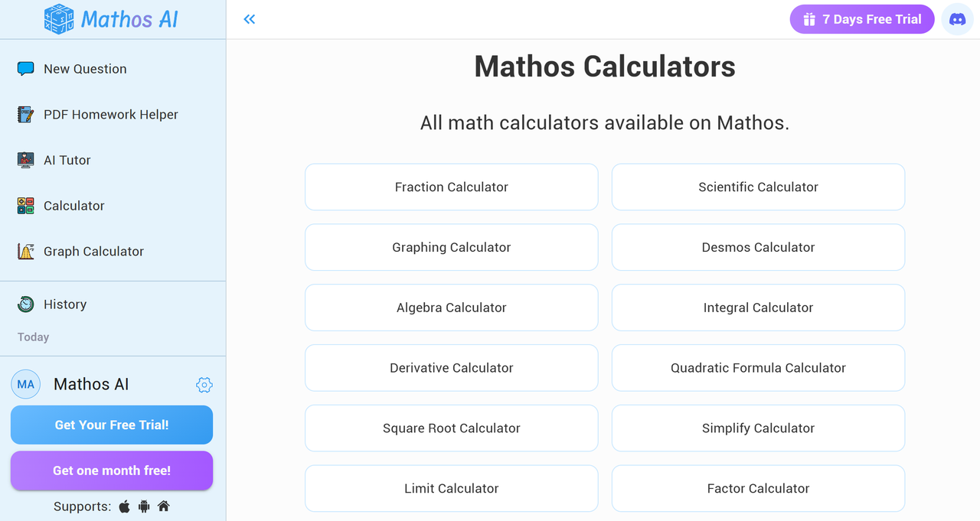This screenshot has height=521, width=980.
Task: Open the Discord icon
Action: click(957, 19)
